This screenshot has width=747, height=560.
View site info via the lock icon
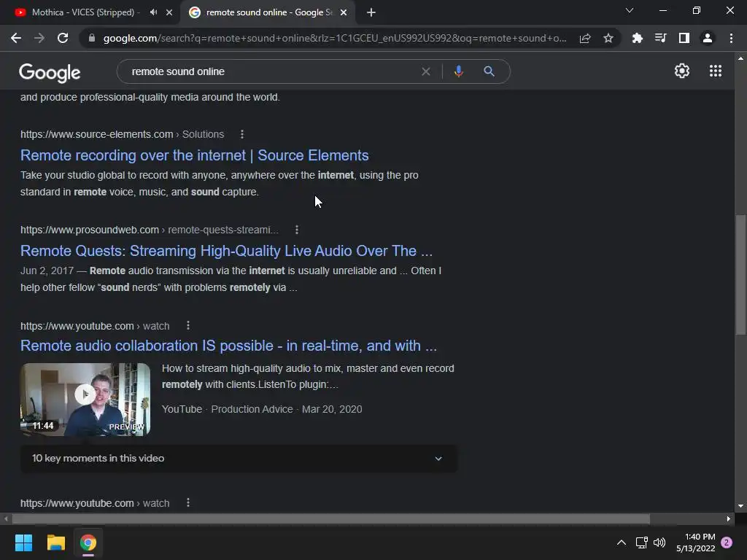coord(91,38)
